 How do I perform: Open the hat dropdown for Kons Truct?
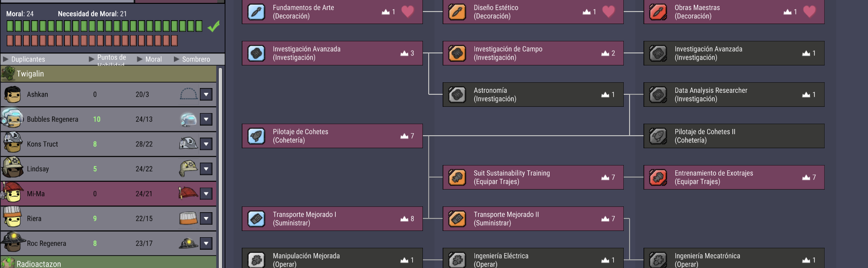coord(206,144)
